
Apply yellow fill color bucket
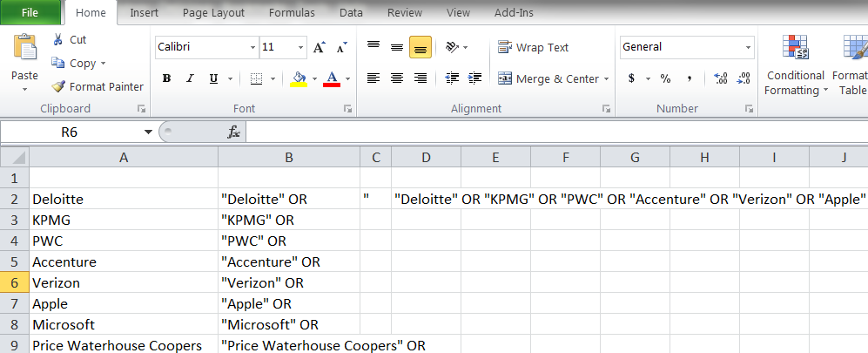coord(299,78)
